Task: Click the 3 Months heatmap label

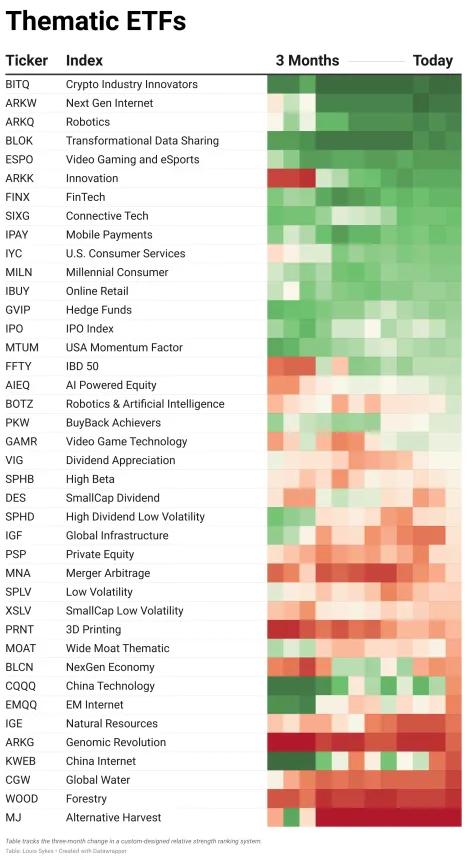Action: click(307, 60)
